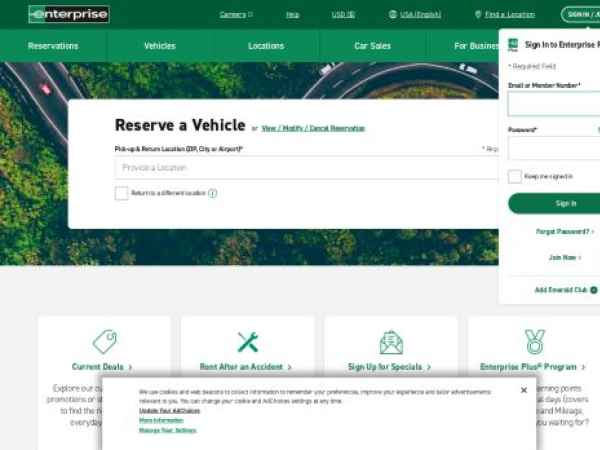This screenshot has width=600, height=450.
Task: Click Find a Location link
Action: tap(510, 15)
